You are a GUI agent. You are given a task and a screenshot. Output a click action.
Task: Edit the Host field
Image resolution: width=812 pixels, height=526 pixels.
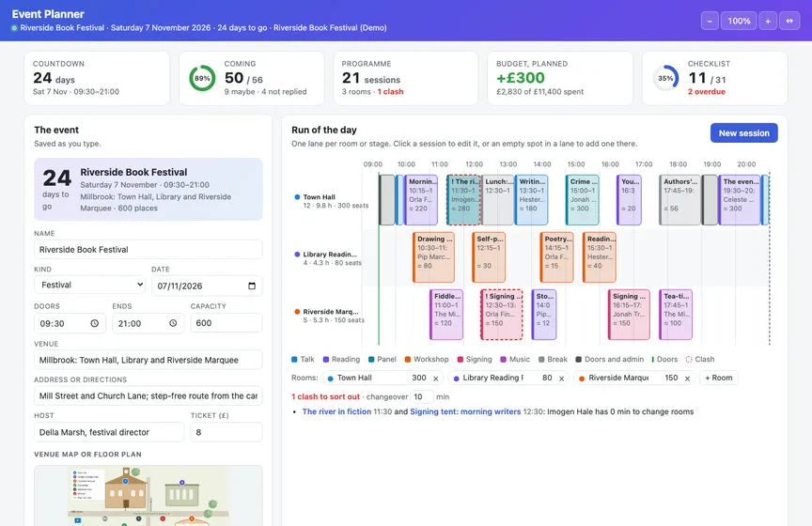point(109,432)
